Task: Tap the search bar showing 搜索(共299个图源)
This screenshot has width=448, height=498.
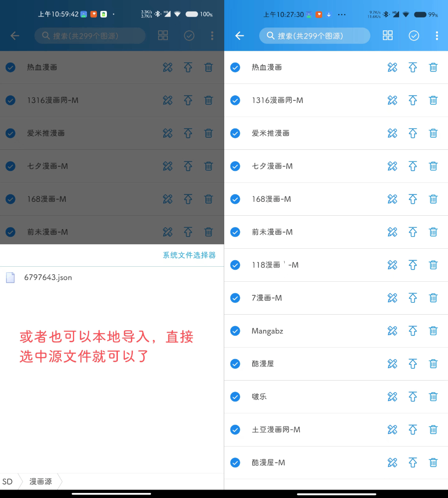Action: point(314,35)
